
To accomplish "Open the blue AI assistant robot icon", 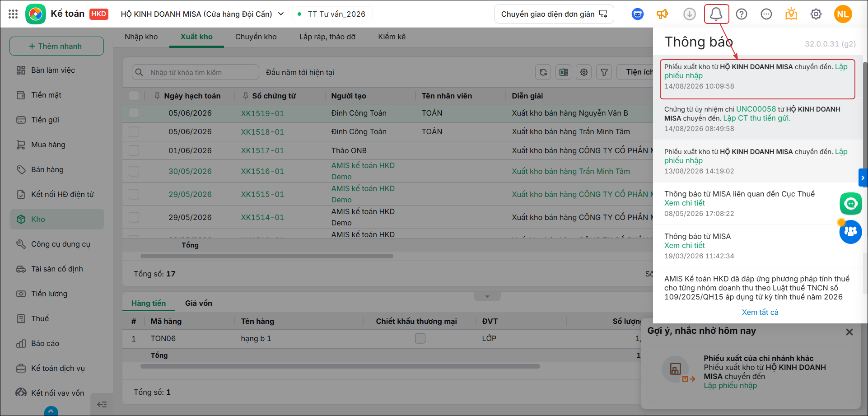I will tap(638, 14).
